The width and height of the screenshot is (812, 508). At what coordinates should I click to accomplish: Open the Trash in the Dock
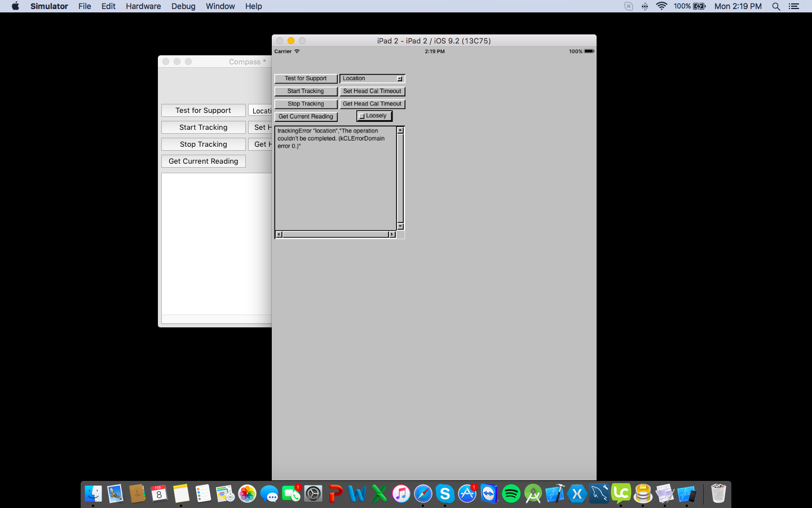click(x=718, y=494)
